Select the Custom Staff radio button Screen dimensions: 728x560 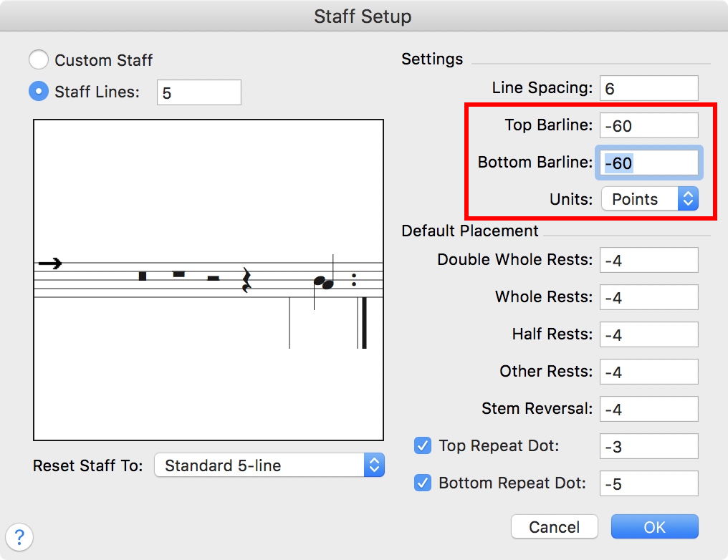point(39,60)
